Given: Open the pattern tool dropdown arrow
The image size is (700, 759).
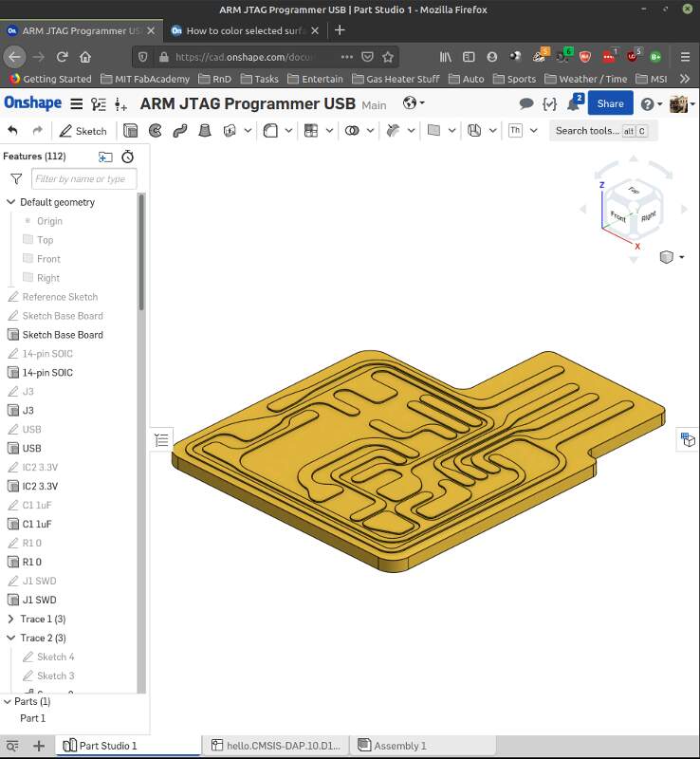Looking at the screenshot, I should click(x=329, y=131).
